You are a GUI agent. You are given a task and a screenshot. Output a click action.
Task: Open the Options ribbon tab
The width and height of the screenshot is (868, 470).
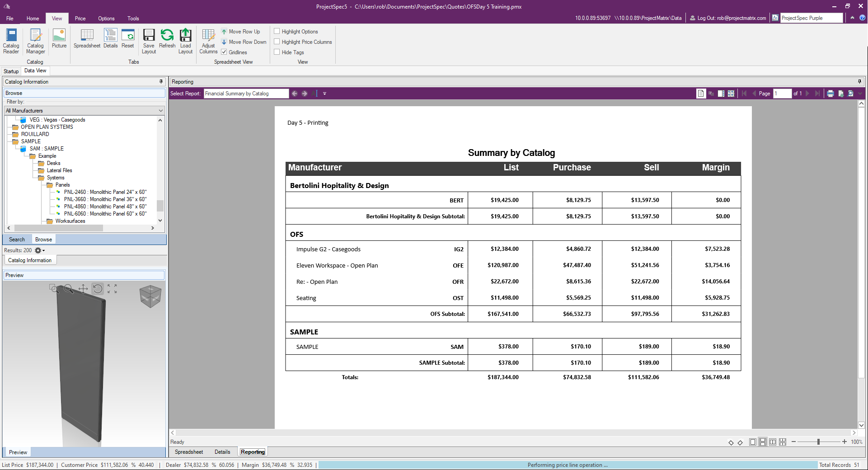[106, 19]
